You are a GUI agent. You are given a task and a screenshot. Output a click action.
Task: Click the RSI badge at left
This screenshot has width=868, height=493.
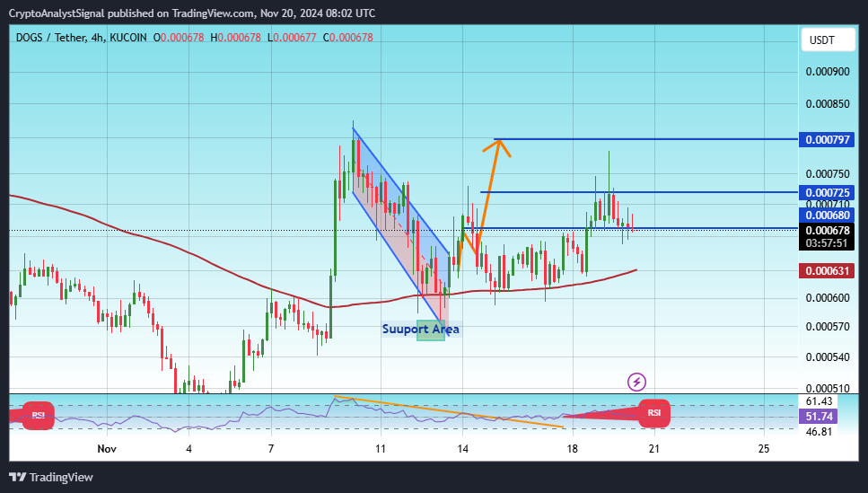click(x=39, y=416)
